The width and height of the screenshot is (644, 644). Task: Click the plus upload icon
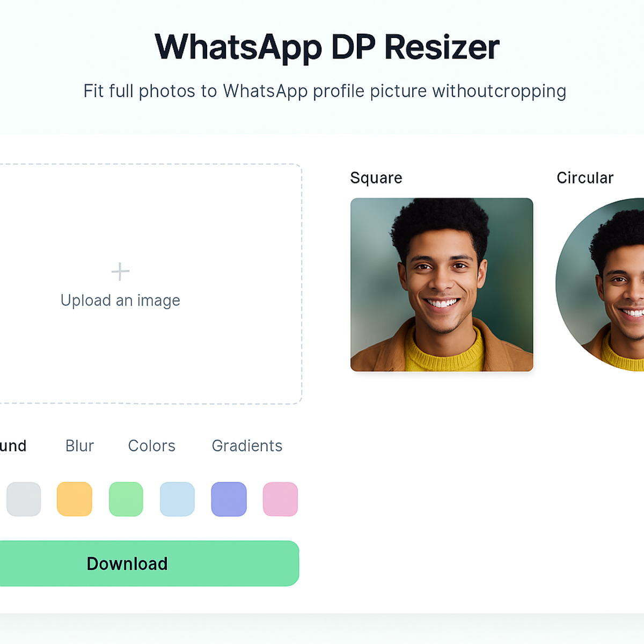(x=120, y=272)
